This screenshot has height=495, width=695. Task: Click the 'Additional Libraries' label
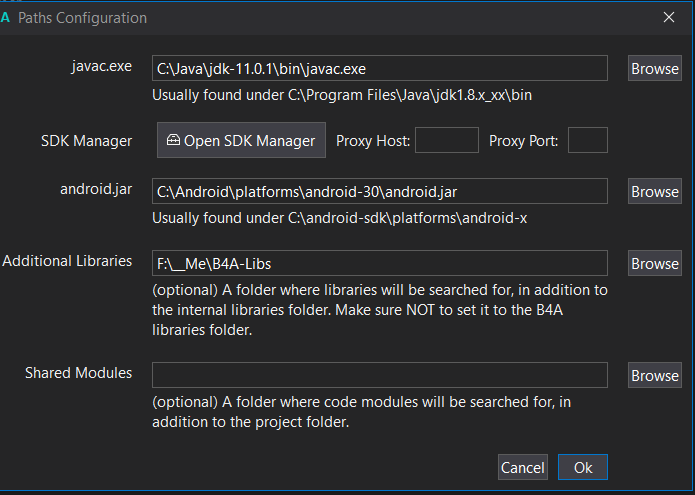[x=67, y=261]
